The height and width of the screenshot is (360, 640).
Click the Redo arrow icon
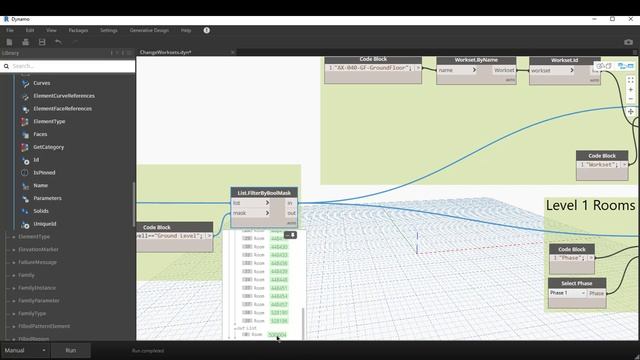[x=75, y=42]
